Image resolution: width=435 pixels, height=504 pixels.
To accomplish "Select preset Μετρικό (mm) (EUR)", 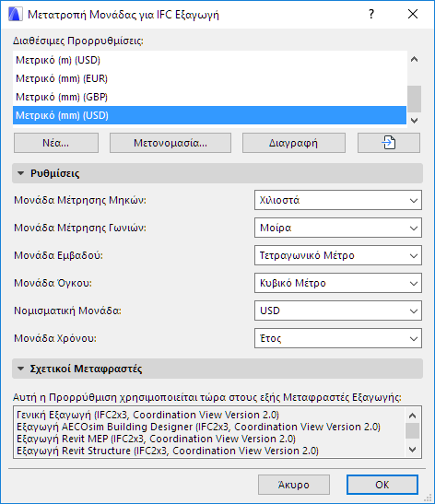I will pyautogui.click(x=209, y=78).
